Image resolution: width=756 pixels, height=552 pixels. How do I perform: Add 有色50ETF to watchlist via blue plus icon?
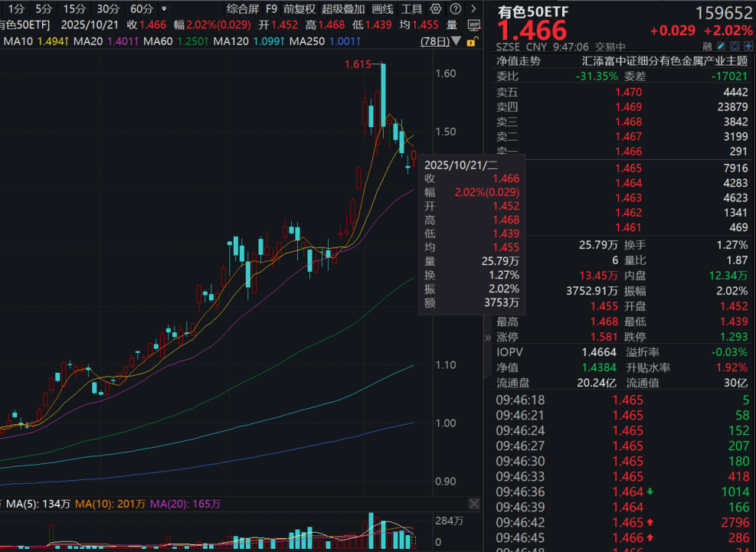747,46
